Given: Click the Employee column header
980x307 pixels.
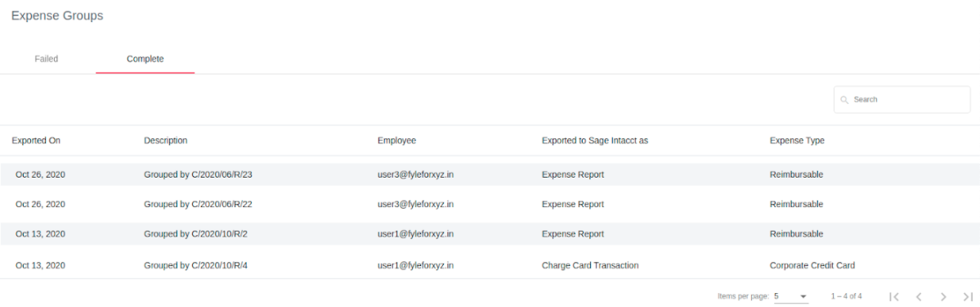Looking at the screenshot, I should (x=397, y=140).
